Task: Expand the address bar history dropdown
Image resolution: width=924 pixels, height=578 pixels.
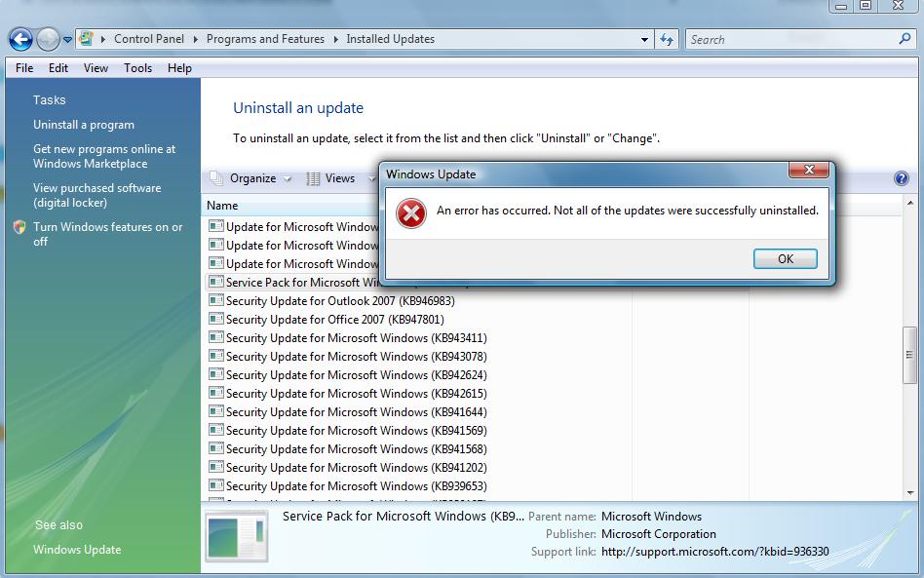Action: [644, 40]
